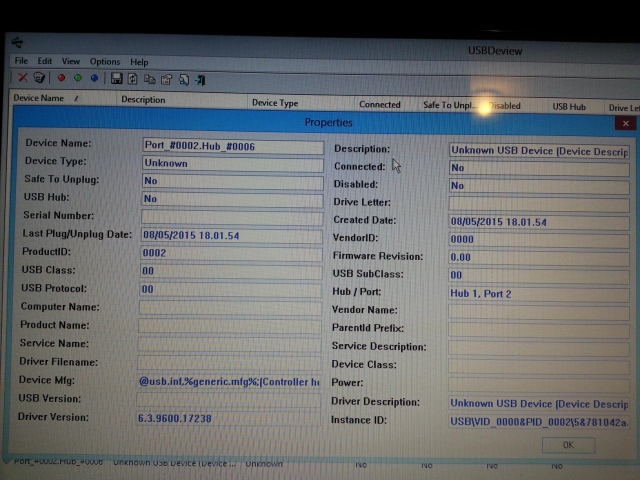This screenshot has width=640, height=480.
Task: Click the VendorID field showing 0000
Action: pos(539,240)
